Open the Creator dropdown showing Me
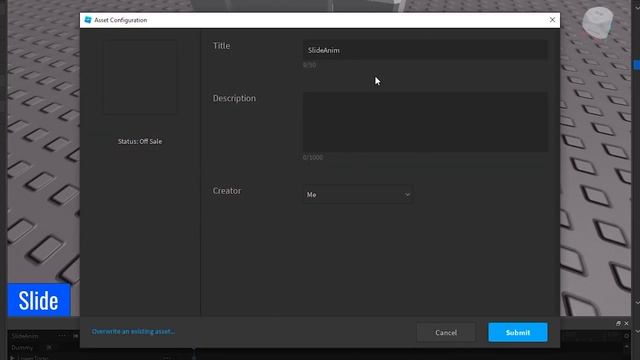This screenshot has width=640, height=360. pyautogui.click(x=358, y=195)
